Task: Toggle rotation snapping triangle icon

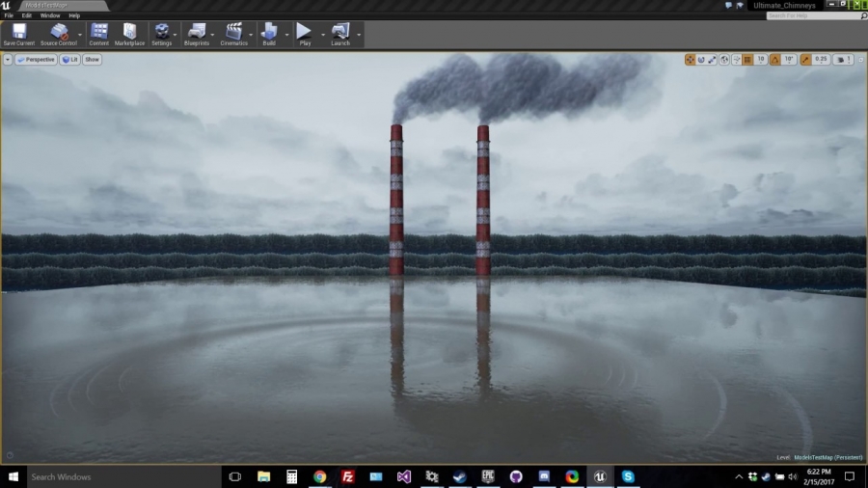Action: click(x=775, y=59)
